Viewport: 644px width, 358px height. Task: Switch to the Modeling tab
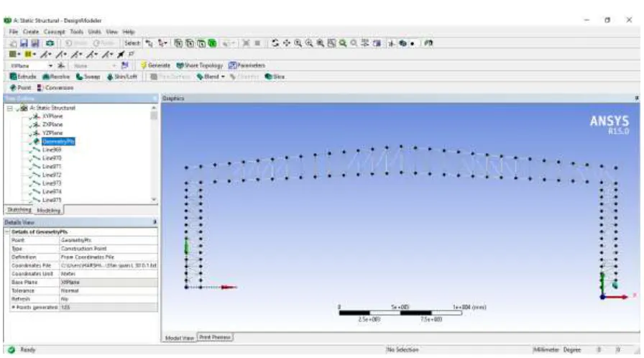48,210
